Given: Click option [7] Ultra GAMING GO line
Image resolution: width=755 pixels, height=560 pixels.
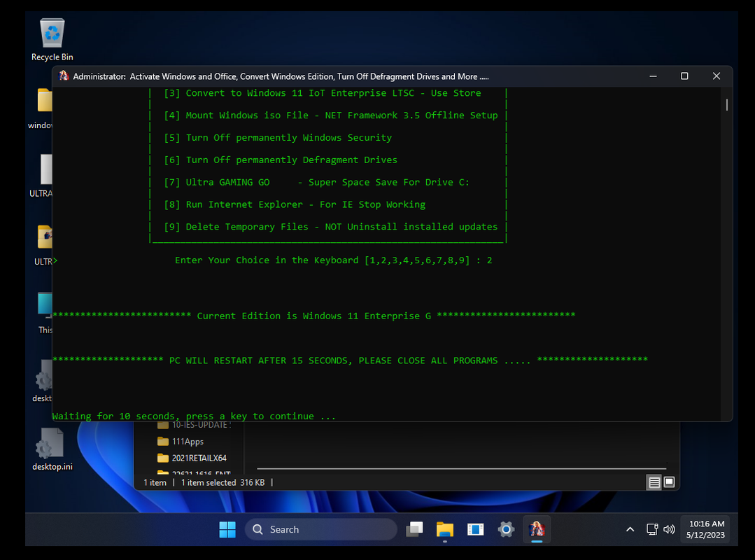Looking at the screenshot, I should click(316, 182).
